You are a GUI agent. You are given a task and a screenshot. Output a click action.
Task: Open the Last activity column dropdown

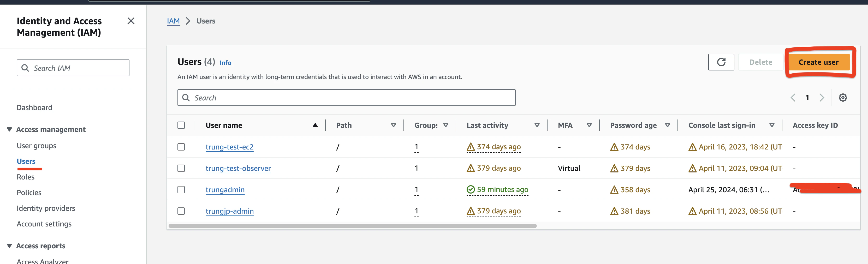[537, 125]
